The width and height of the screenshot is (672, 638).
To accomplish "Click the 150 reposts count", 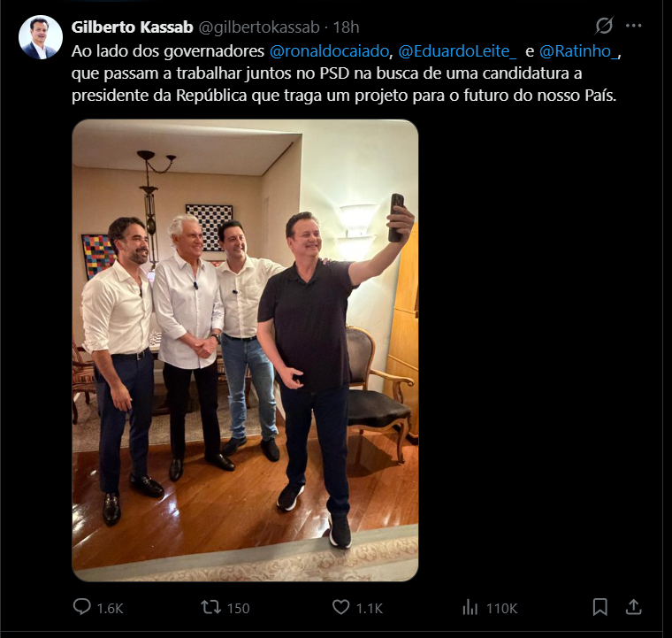I will coord(238,608).
